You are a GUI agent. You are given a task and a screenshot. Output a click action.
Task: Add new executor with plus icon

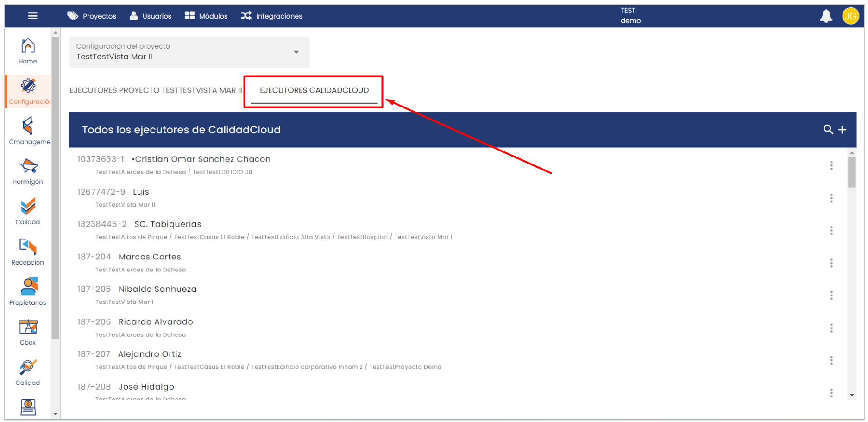click(x=842, y=130)
